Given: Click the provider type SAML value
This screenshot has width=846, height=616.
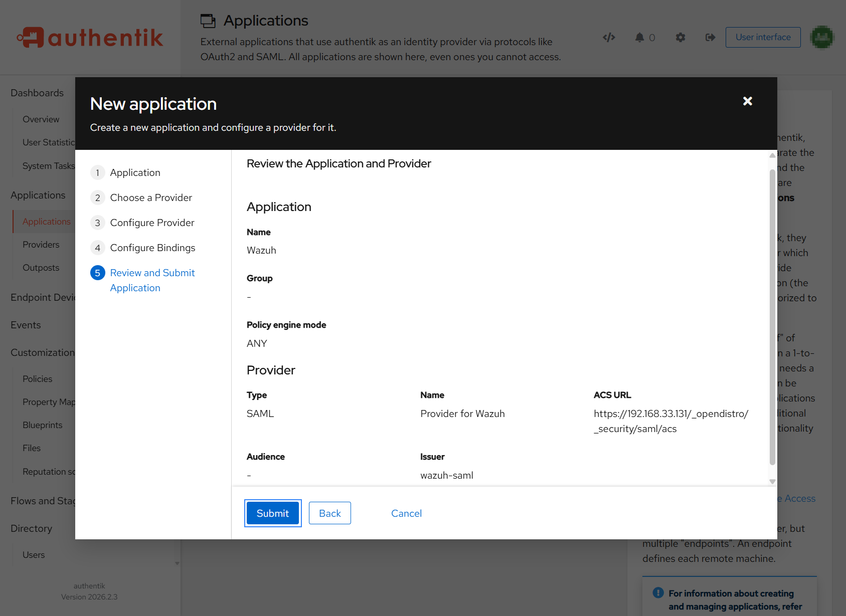Looking at the screenshot, I should pos(260,414).
